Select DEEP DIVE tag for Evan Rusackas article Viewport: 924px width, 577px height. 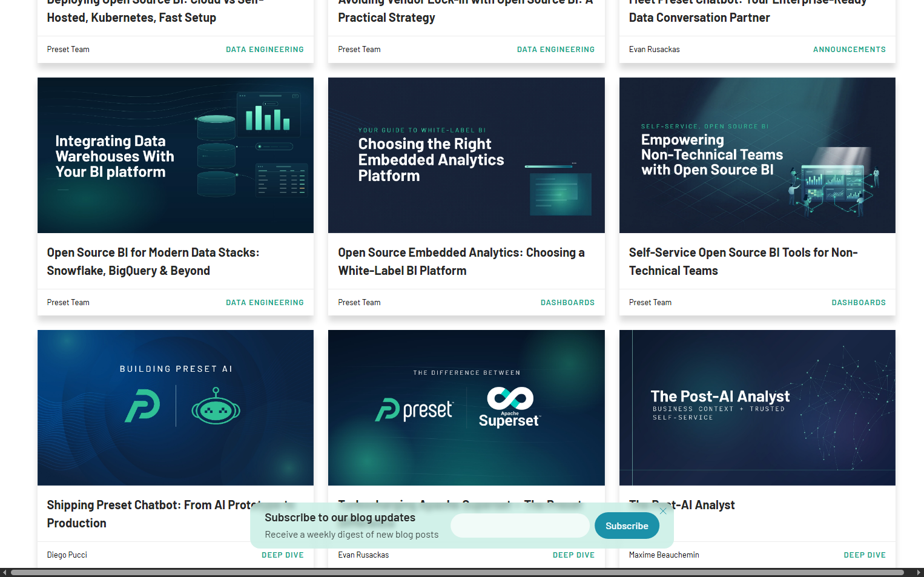pos(573,555)
